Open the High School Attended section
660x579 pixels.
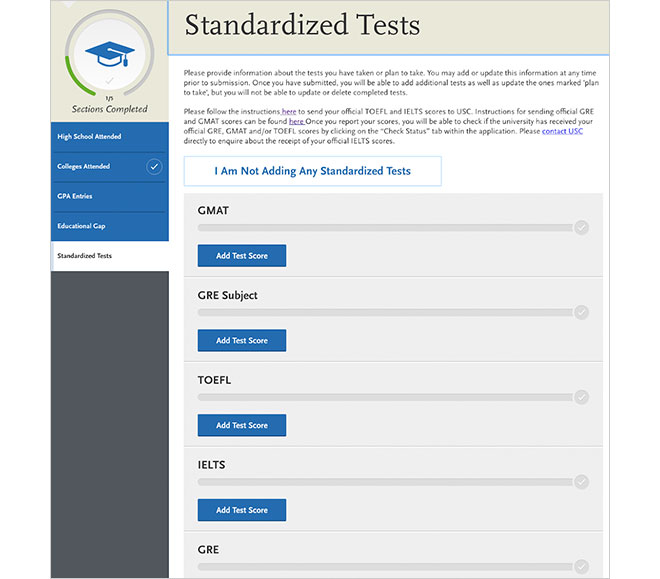click(x=89, y=136)
